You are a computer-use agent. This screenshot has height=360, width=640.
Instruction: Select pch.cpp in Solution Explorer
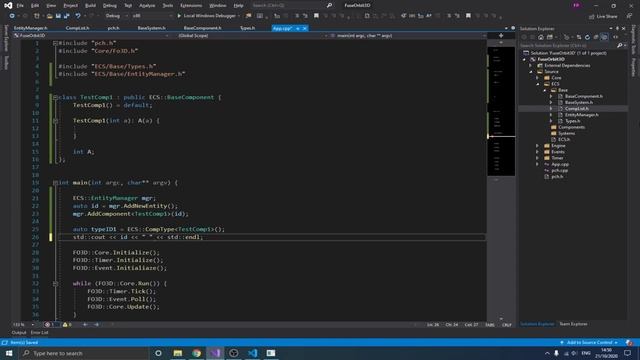tap(560, 170)
